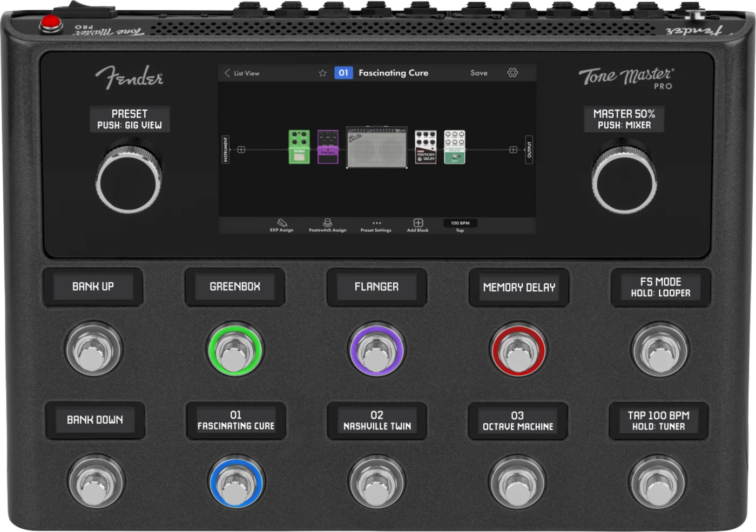Toggle Memory Delay red-ringed footswitch
Screen dimensions: 756x532
pyautogui.click(x=518, y=350)
